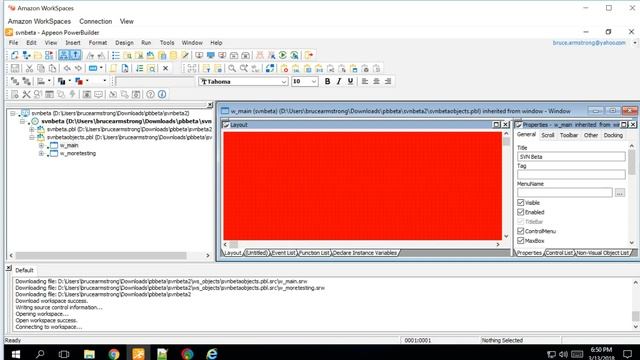Click the red text color swatch icon
The width and height of the screenshot is (640, 360).
pos(79,82)
